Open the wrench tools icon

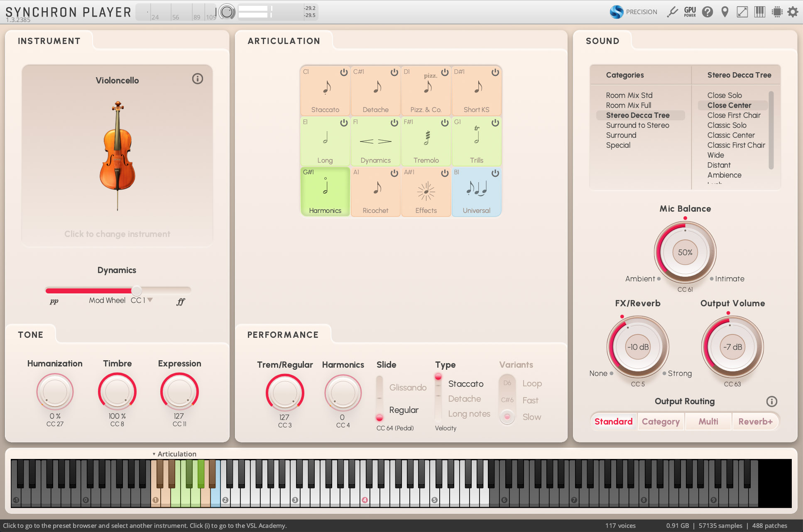click(x=672, y=12)
